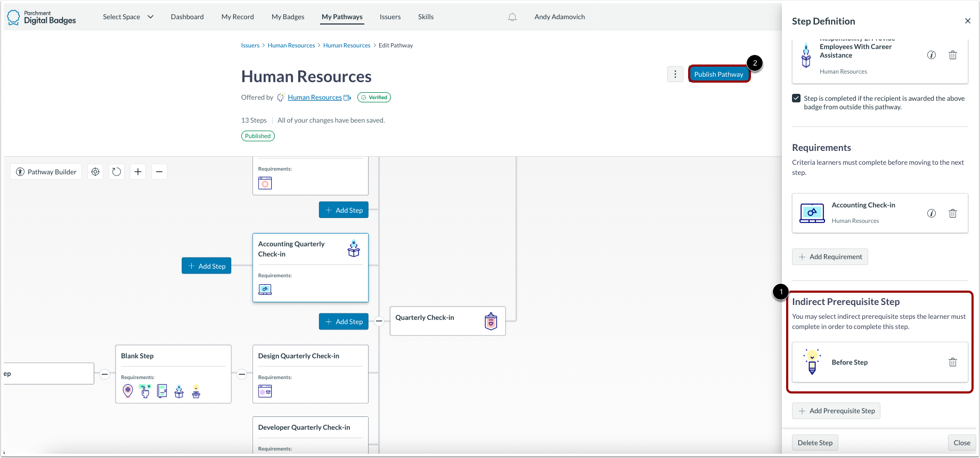Click Add Requirement button
980x458 pixels.
pyautogui.click(x=830, y=256)
